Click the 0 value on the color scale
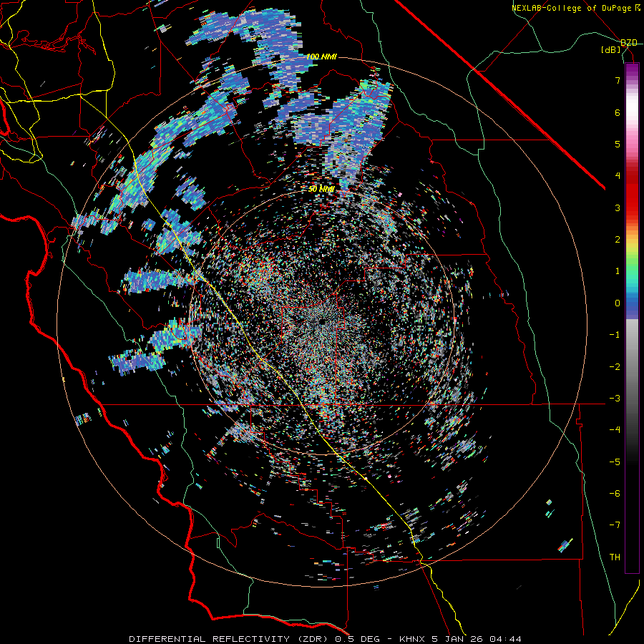This screenshot has height=644, width=644. click(618, 303)
